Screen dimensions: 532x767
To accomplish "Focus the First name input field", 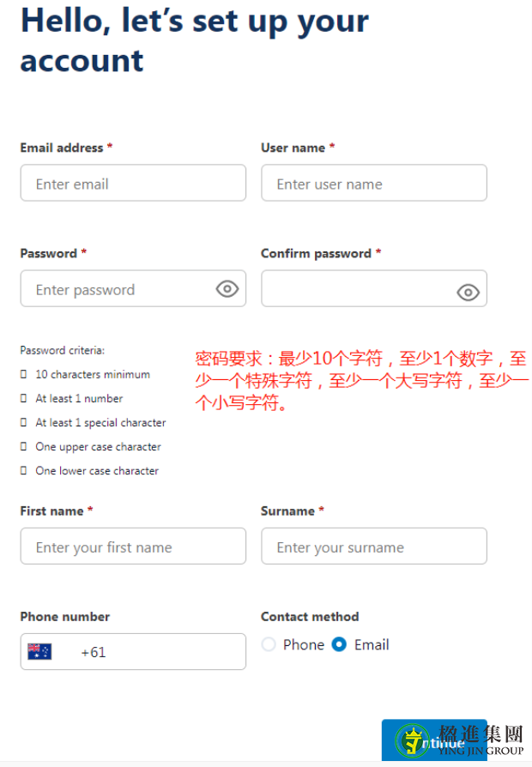I will coord(133,546).
